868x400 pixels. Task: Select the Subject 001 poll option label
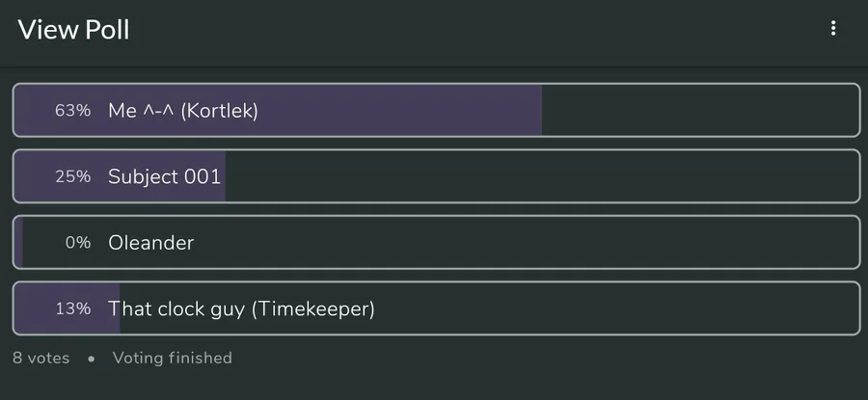(164, 176)
